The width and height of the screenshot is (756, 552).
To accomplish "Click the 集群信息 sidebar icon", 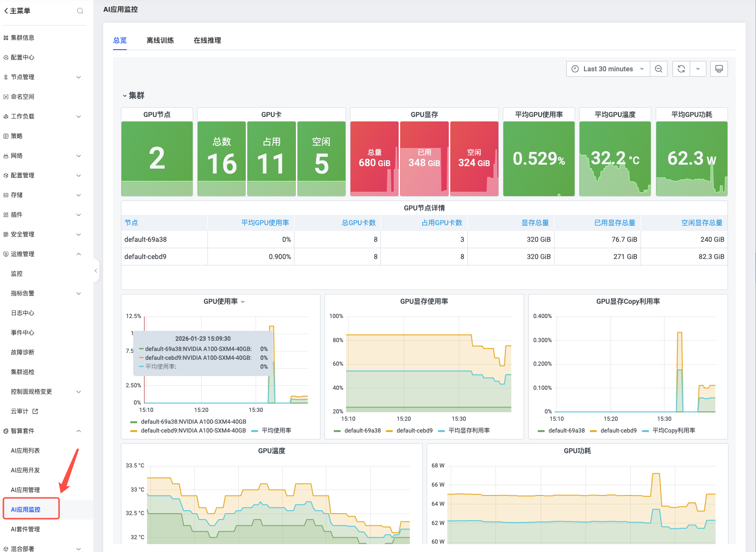I will [6, 38].
